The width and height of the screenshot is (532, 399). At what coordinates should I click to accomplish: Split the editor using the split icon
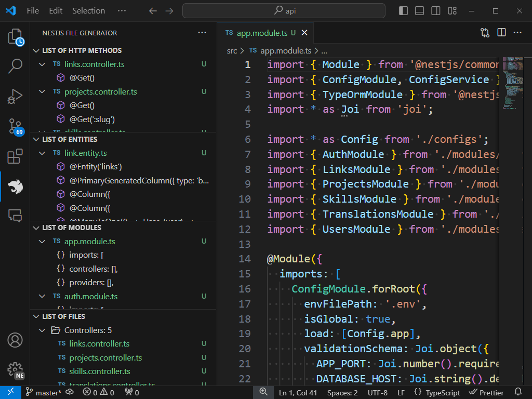point(501,32)
